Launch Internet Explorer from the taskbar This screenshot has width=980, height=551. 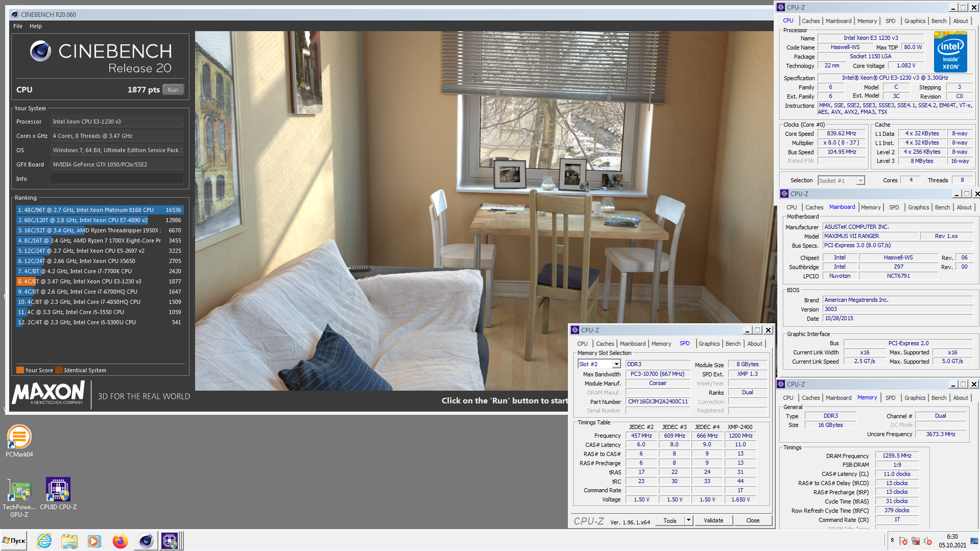point(44,541)
